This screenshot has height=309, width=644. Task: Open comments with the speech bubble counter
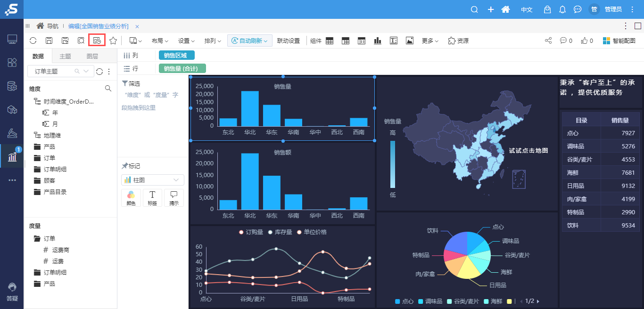(566, 41)
